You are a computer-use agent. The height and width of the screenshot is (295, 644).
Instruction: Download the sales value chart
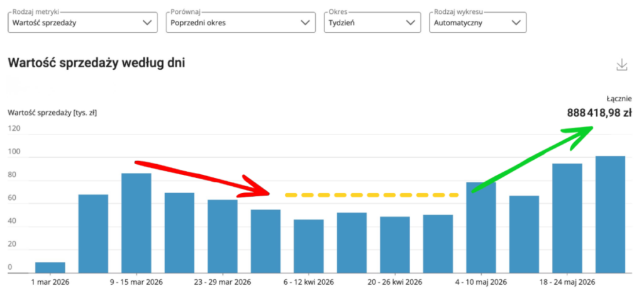point(622,65)
